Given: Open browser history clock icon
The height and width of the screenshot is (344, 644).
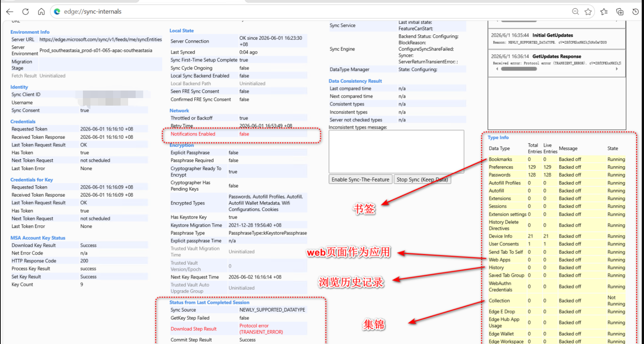Looking at the screenshot, I should pos(636,12).
